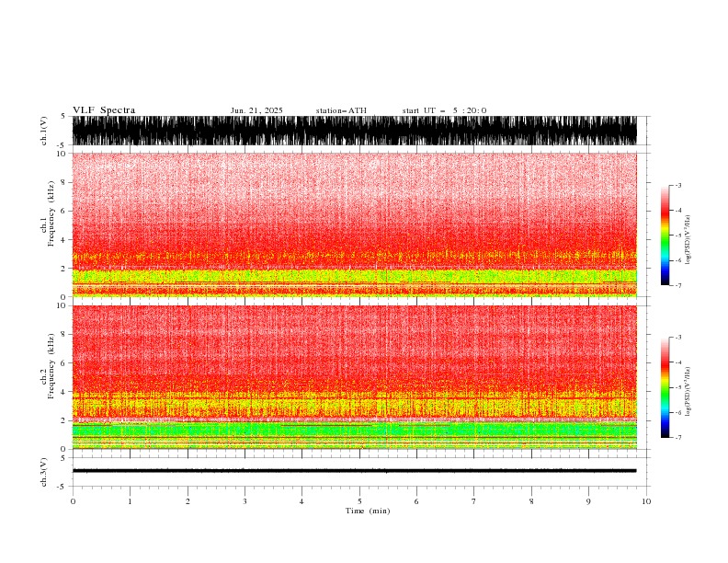Click the "-5" label on ch.1 colorbar
The height and width of the screenshot is (563, 728).
pos(678,236)
